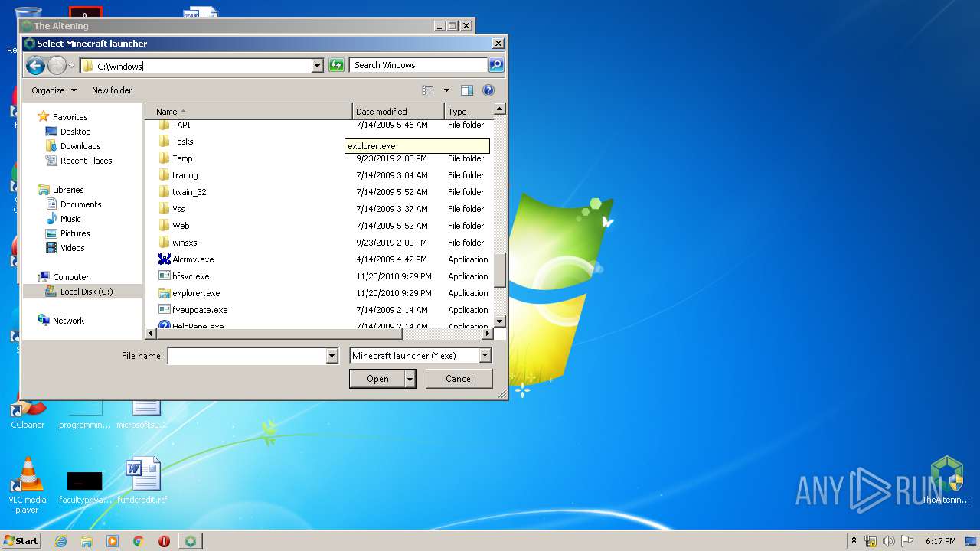The width and height of the screenshot is (980, 551).
Task: Select Libraries in navigation pane
Action: [x=68, y=190]
